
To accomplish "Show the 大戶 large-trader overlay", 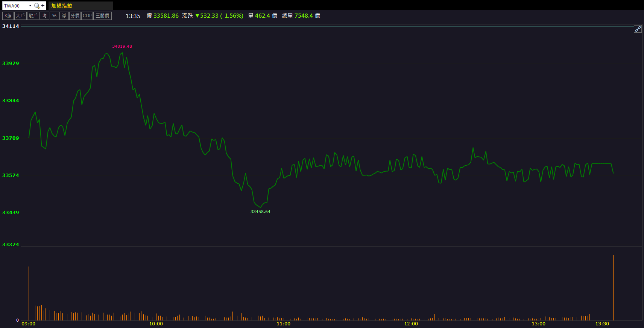I will [20, 16].
